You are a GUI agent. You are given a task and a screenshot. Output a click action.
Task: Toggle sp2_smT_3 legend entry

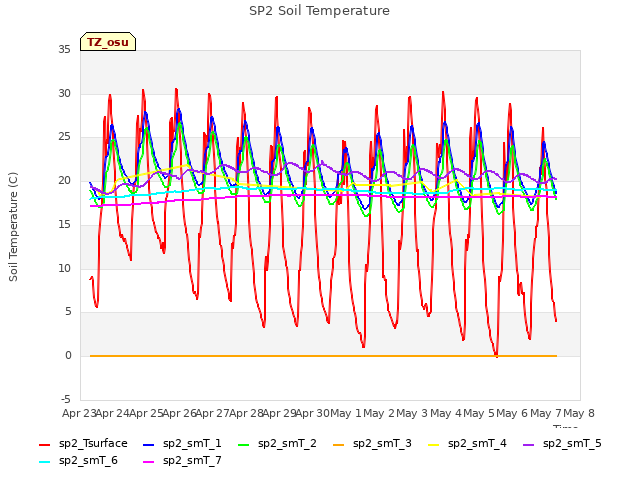tap(372, 444)
